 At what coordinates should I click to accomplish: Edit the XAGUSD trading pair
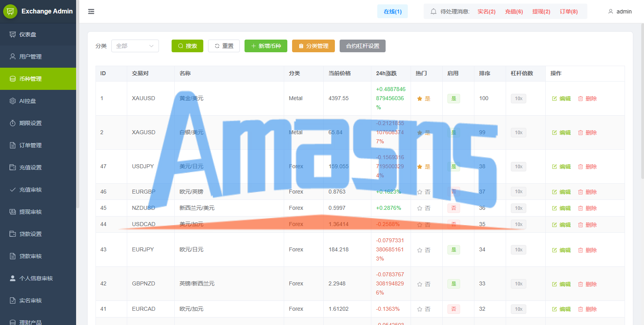tap(561, 133)
